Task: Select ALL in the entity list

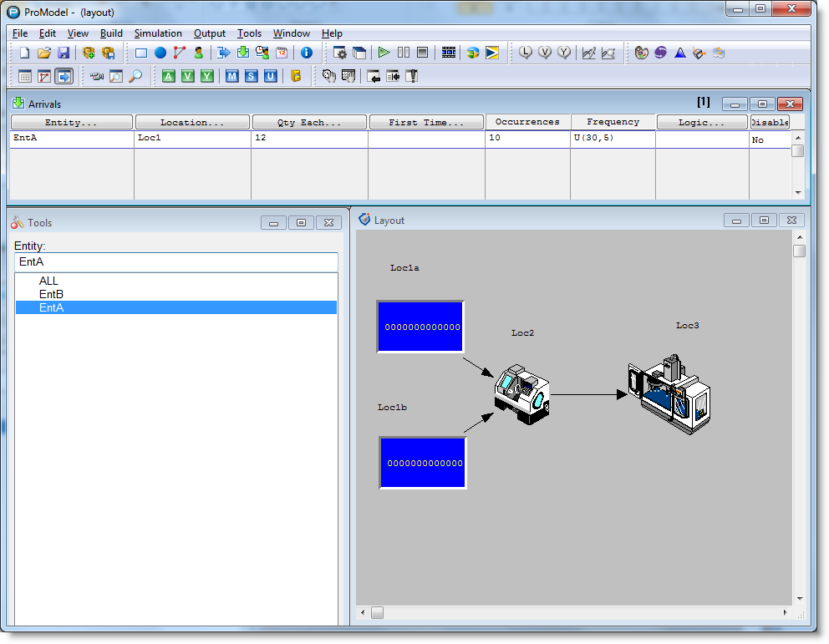Action: (x=48, y=281)
